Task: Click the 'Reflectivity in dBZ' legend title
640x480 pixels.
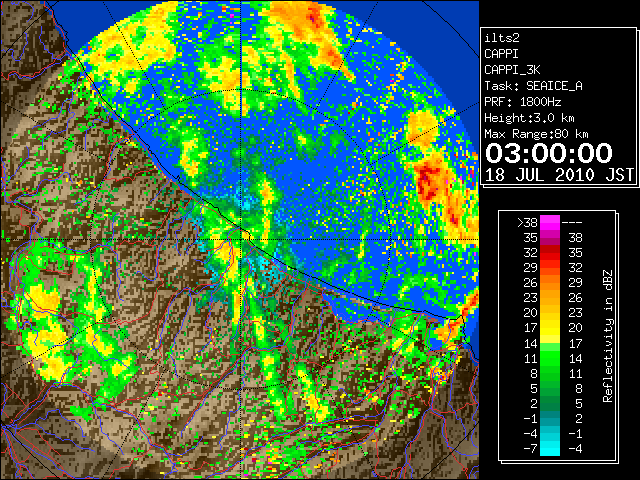Action: (607, 336)
